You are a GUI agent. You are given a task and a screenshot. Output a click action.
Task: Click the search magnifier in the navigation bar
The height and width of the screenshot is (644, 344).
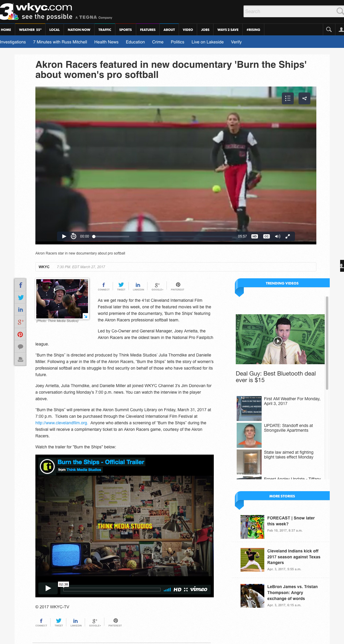[x=329, y=29]
